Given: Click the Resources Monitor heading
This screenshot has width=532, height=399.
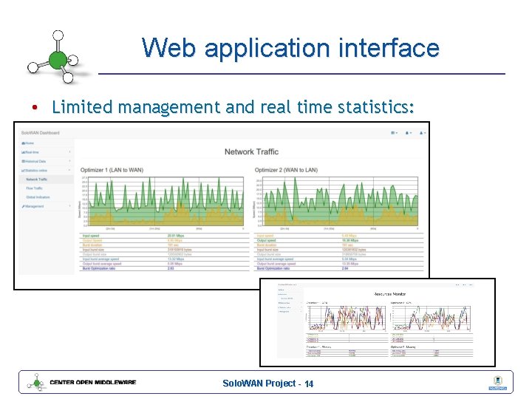Looking at the screenshot, I should pyautogui.click(x=389, y=294).
